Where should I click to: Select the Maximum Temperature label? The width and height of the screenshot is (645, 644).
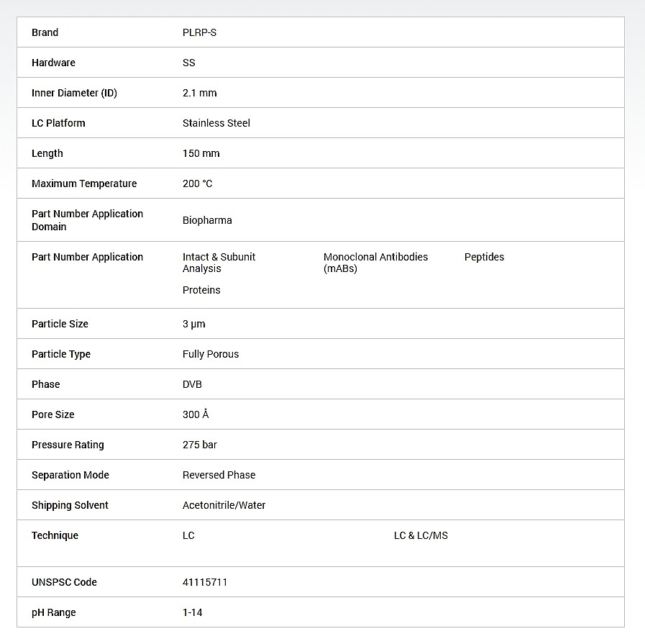[84, 183]
